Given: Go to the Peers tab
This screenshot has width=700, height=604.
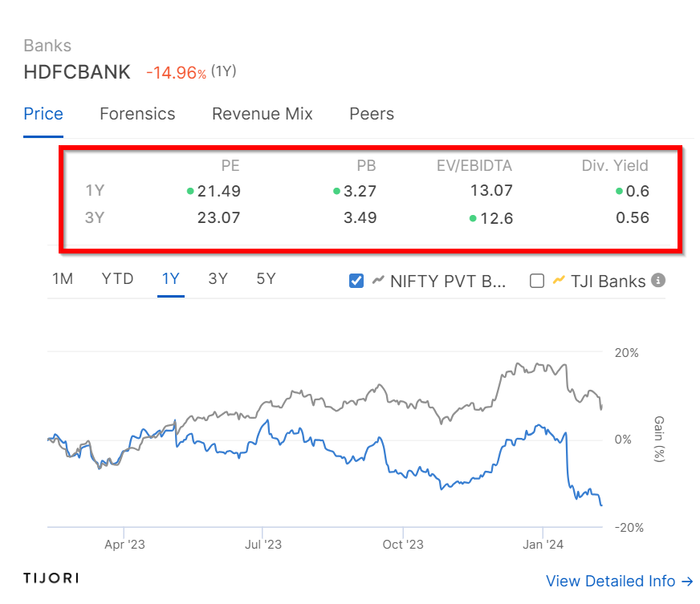Looking at the screenshot, I should pyautogui.click(x=372, y=114).
